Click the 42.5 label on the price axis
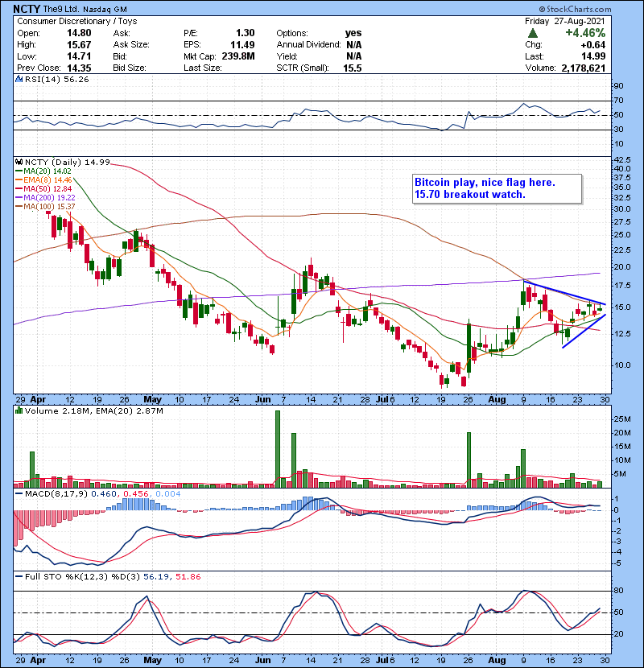Screen dimensions: 644x668 (623, 160)
